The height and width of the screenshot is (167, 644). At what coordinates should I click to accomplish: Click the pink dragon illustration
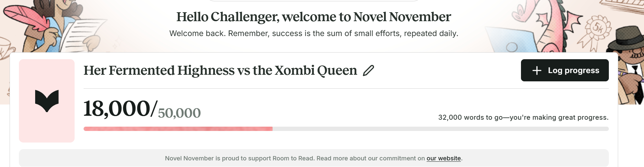[x=550, y=23]
